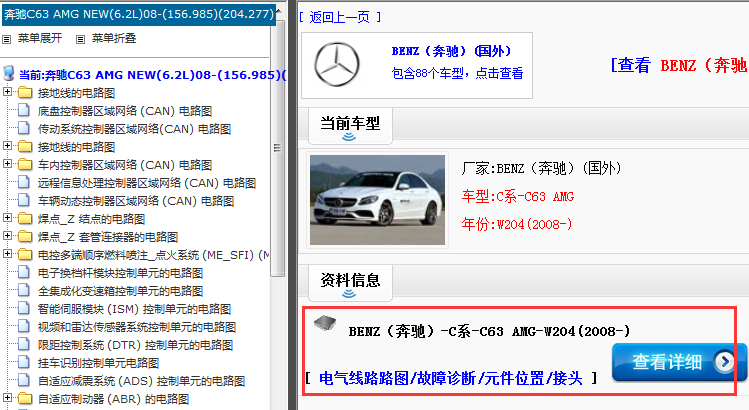Click 包含88个车型，点击查看 link
The width and height of the screenshot is (749, 410).
click(457, 73)
